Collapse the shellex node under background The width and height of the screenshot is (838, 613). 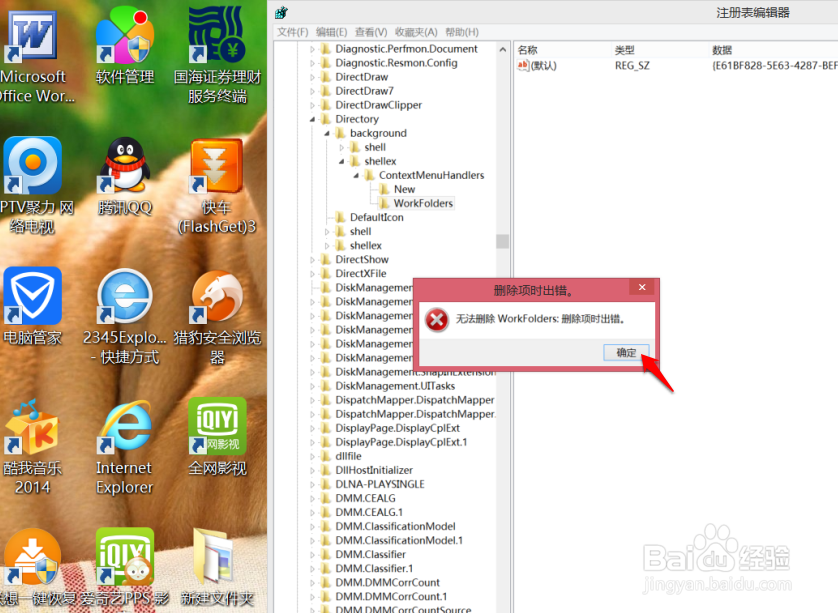tap(341, 161)
